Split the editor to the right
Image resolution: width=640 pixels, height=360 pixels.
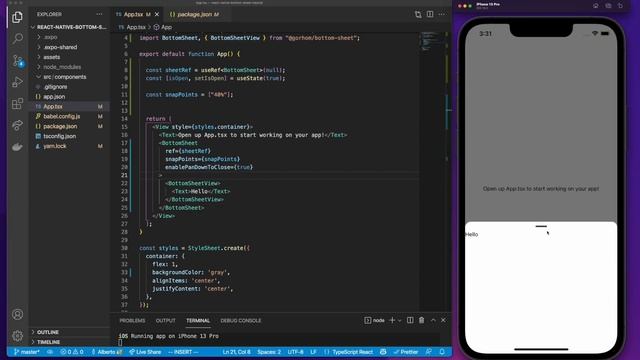[x=430, y=14]
